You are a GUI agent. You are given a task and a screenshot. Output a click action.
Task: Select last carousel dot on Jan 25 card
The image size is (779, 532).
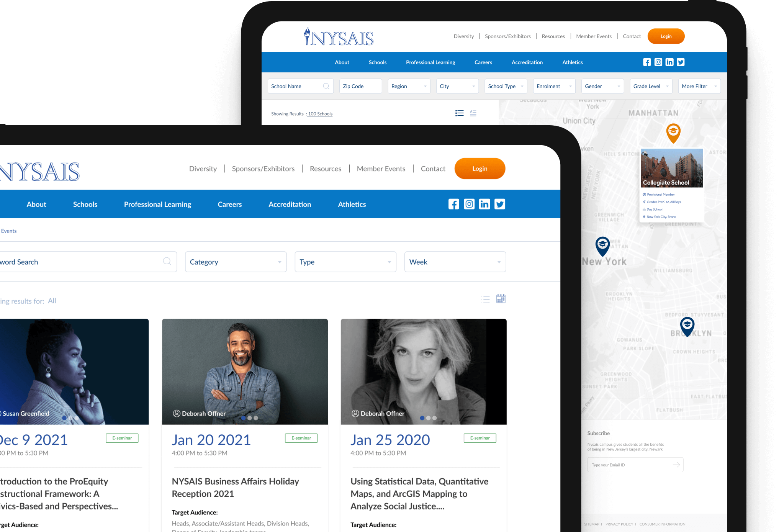click(434, 418)
